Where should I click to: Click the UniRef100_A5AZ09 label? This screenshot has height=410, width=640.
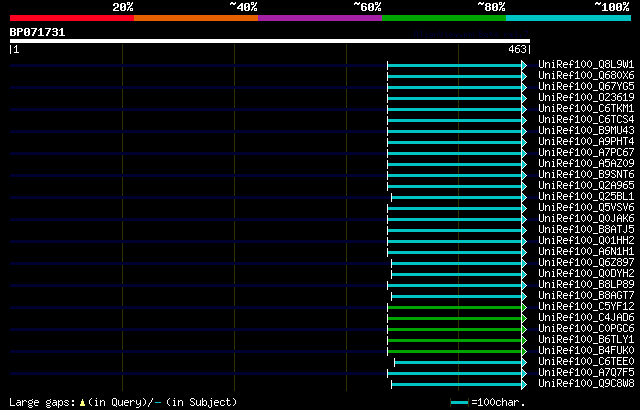click(586, 164)
